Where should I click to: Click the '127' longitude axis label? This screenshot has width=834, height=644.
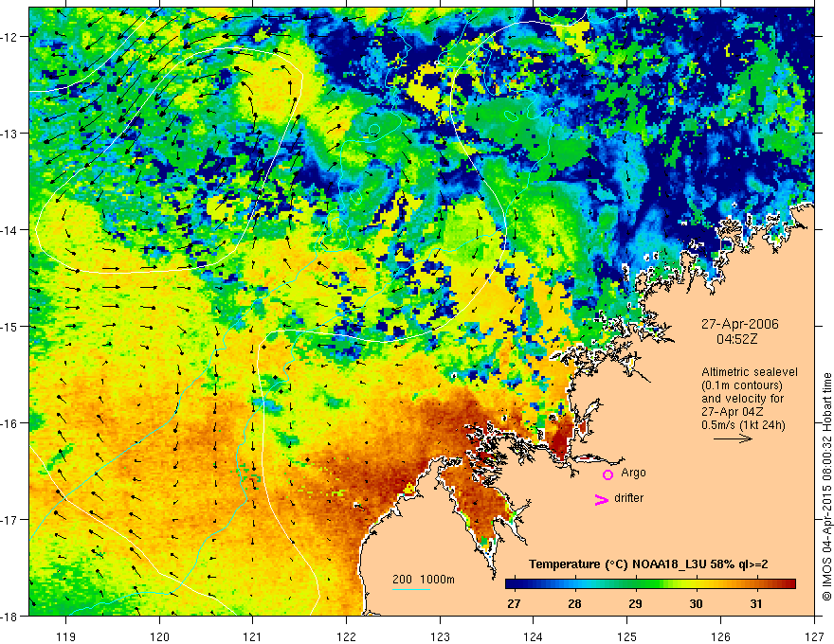coord(814,636)
